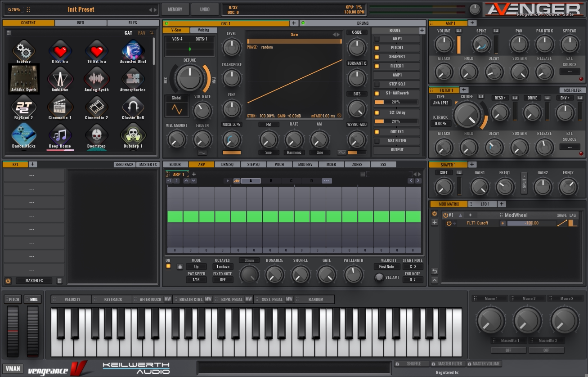
Task: Toggle the arpeggiator ON switch
Action: (x=168, y=266)
